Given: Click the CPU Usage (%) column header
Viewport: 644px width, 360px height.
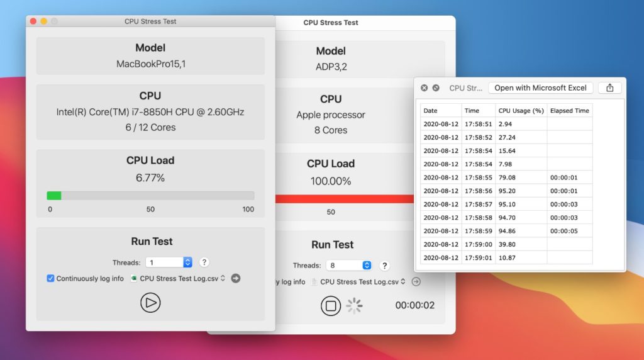Looking at the screenshot, I should point(521,111).
